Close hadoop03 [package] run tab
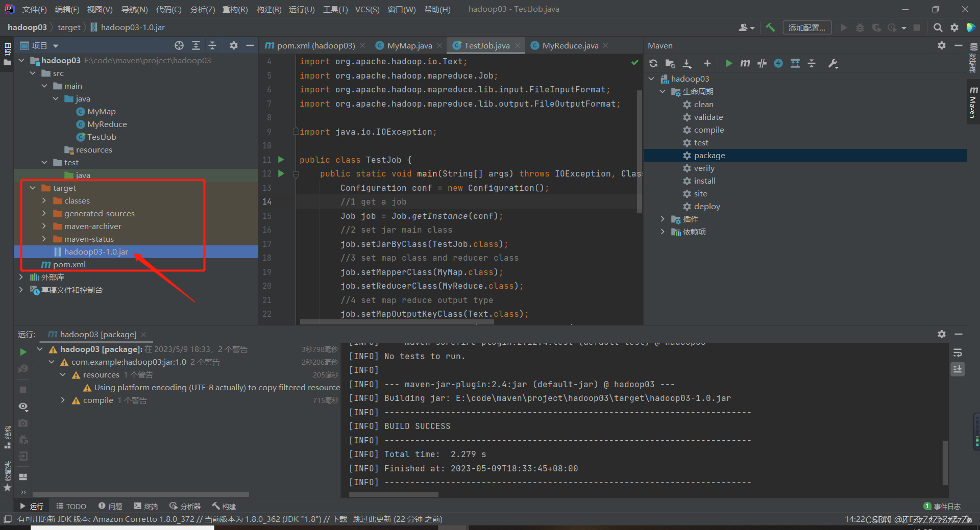 143,334
